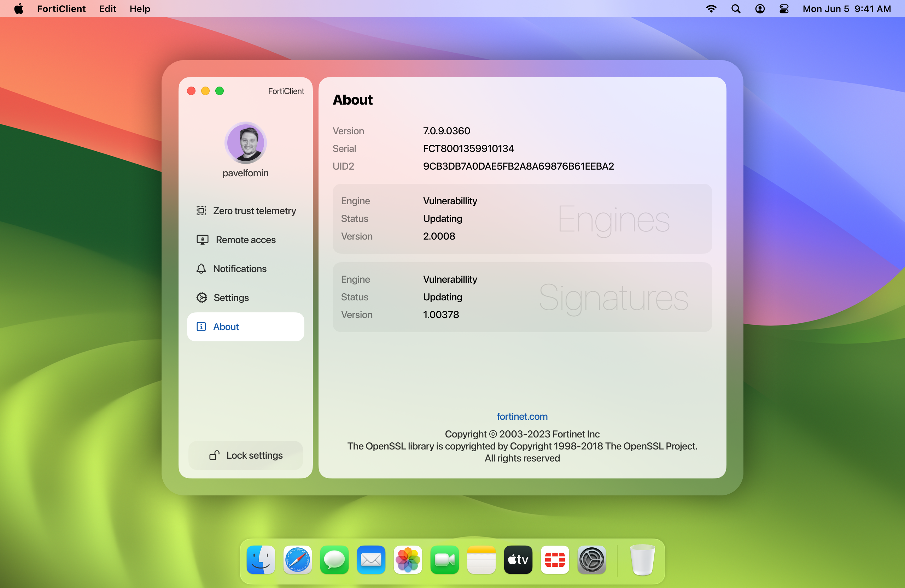This screenshot has height=588, width=905.
Task: Click the Remote access monitor icon
Action: 202,240
